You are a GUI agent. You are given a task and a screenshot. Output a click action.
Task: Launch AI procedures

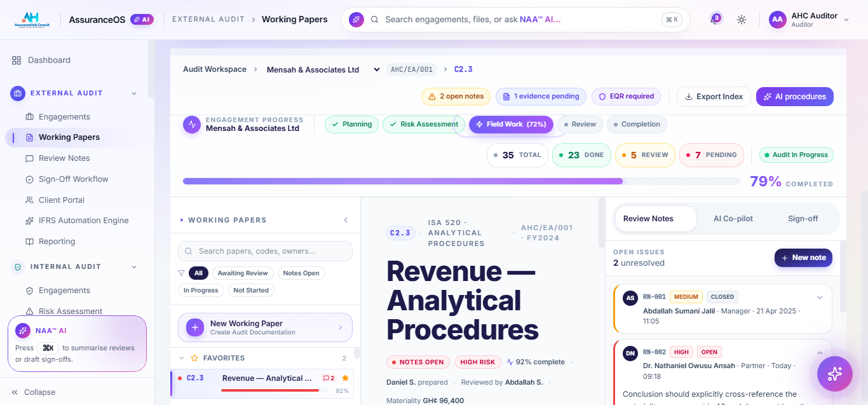pyautogui.click(x=795, y=97)
